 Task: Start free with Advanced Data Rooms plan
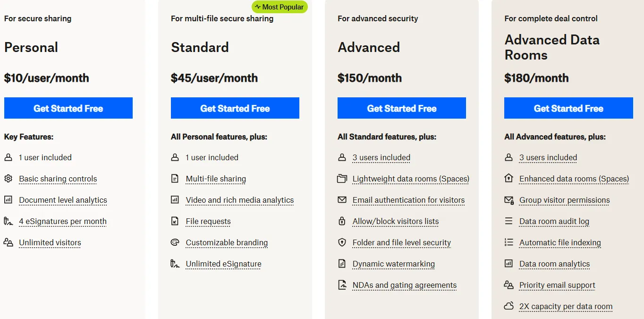568,108
